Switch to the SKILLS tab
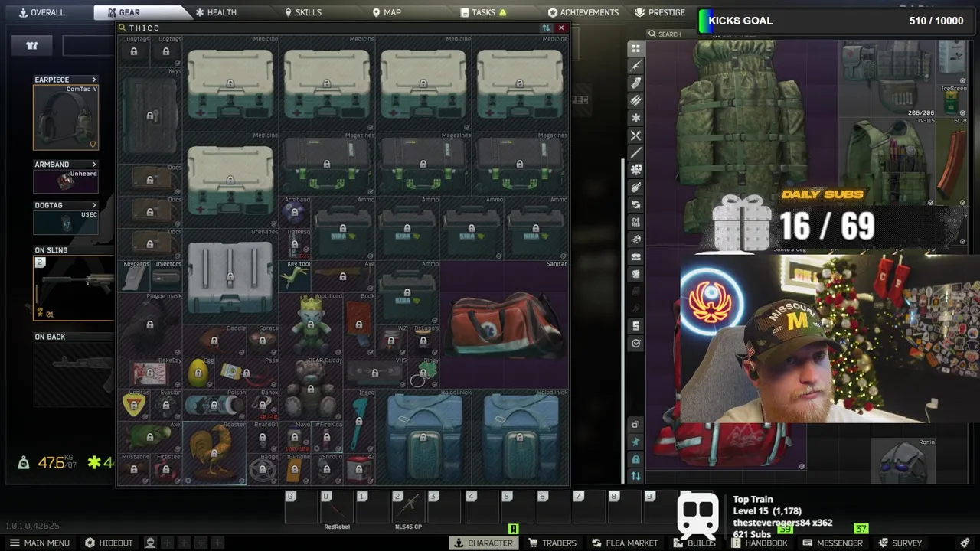 [302, 12]
